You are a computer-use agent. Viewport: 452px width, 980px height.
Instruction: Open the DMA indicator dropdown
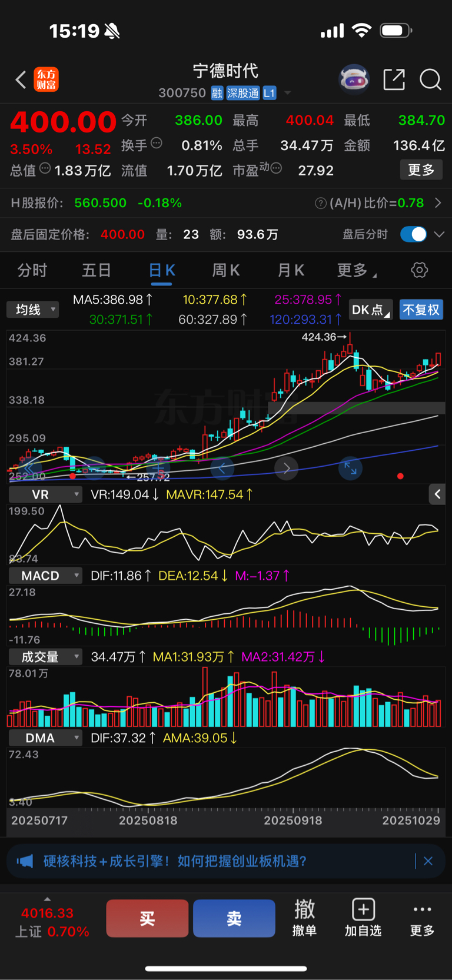45,738
